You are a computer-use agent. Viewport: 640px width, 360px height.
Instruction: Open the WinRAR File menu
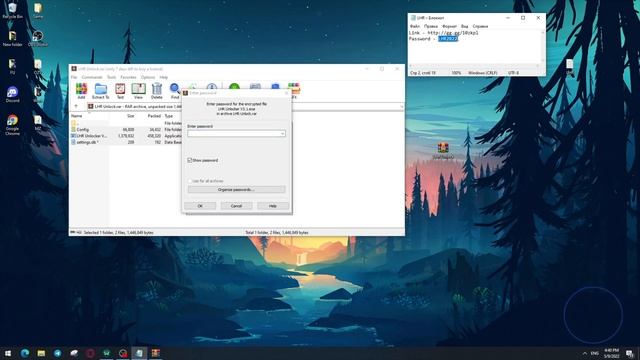74,77
